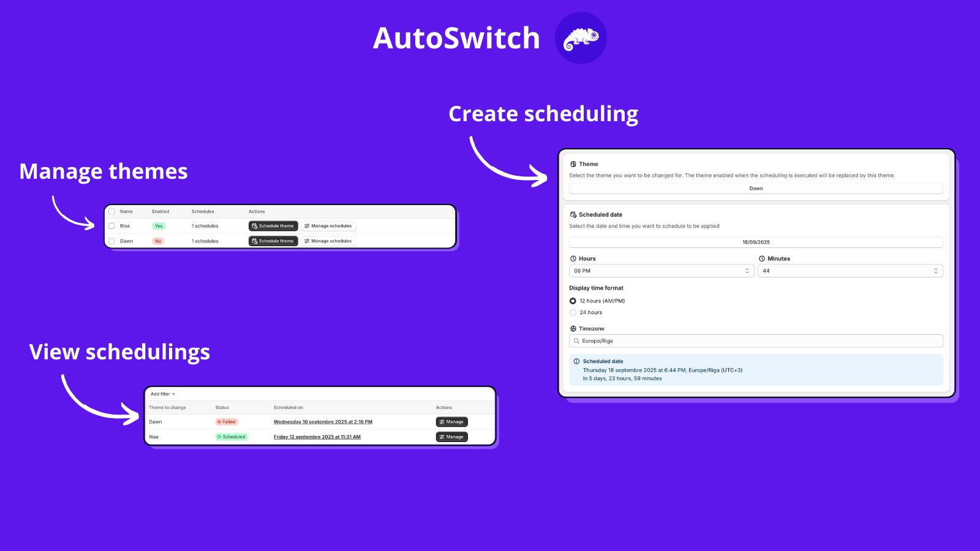Click the Add filter control

[x=162, y=394]
